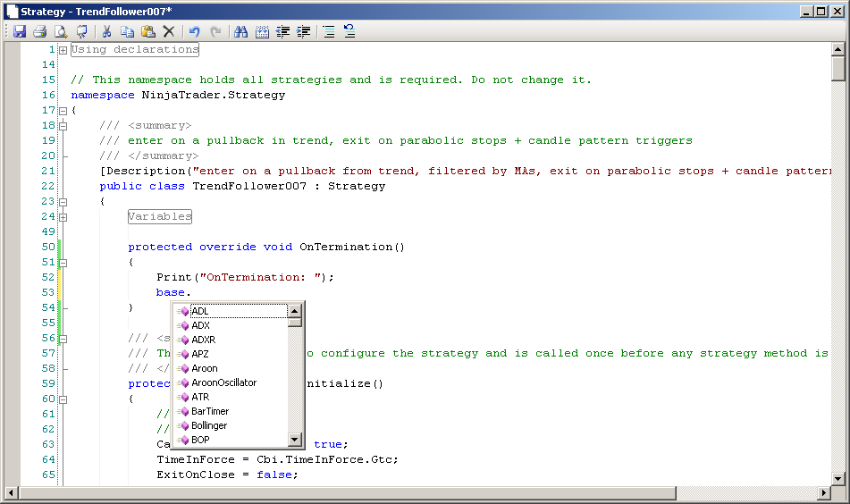
Task: Click the Delete X icon
Action: [169, 32]
